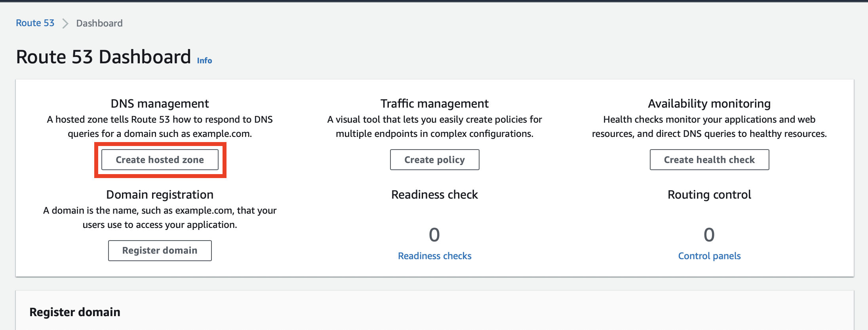This screenshot has width=868, height=330.
Task: Select the Domain registration heading
Action: (x=160, y=195)
